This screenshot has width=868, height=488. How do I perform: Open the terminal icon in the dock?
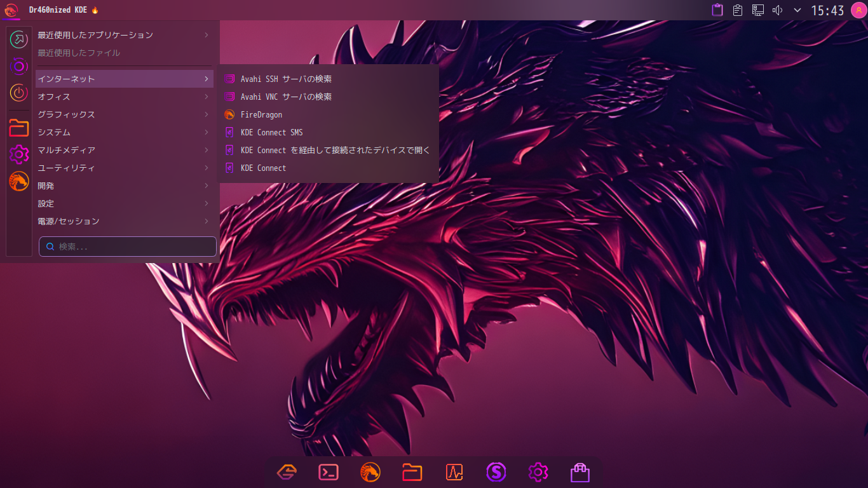[329, 472]
